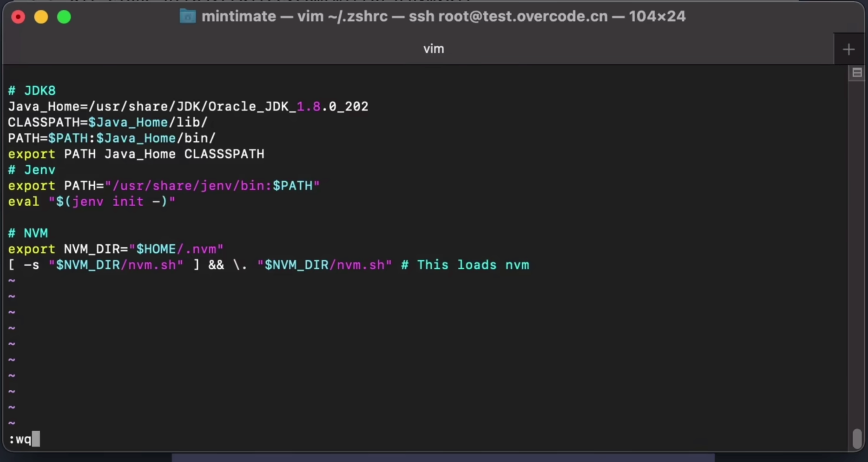Select the vim tab
Image resolution: width=868 pixels, height=462 pixels.
pos(434,49)
